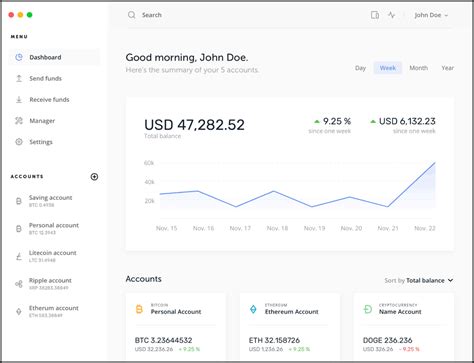Go to Receive funds

[49, 99]
